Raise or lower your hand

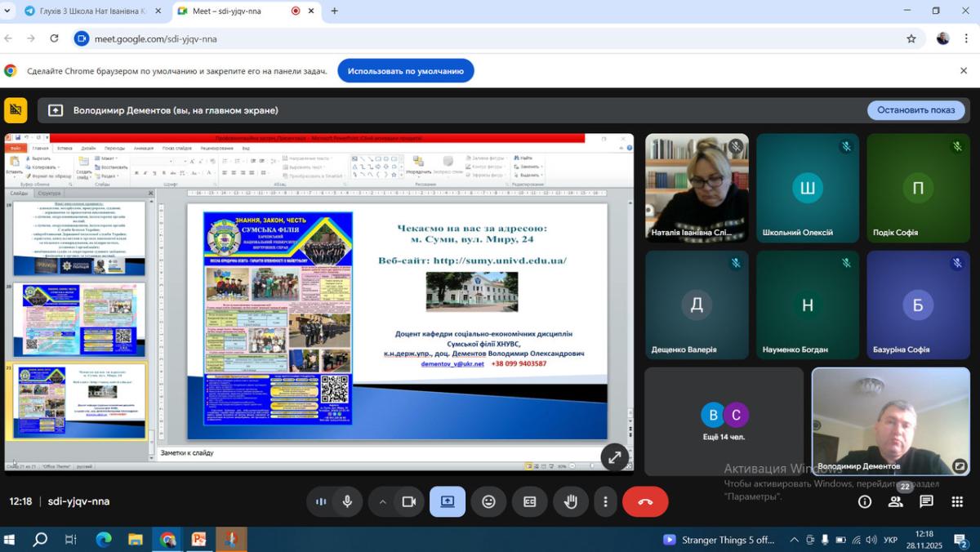click(x=571, y=501)
